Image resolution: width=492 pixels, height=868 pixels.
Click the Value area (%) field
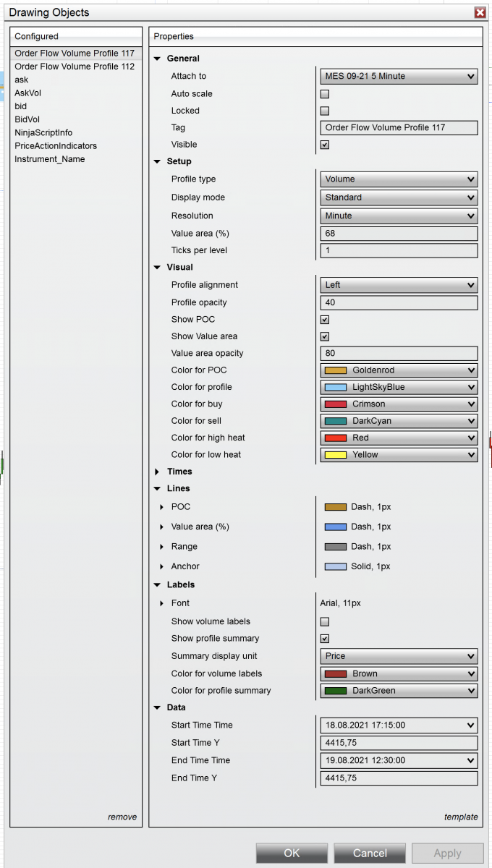tap(399, 234)
